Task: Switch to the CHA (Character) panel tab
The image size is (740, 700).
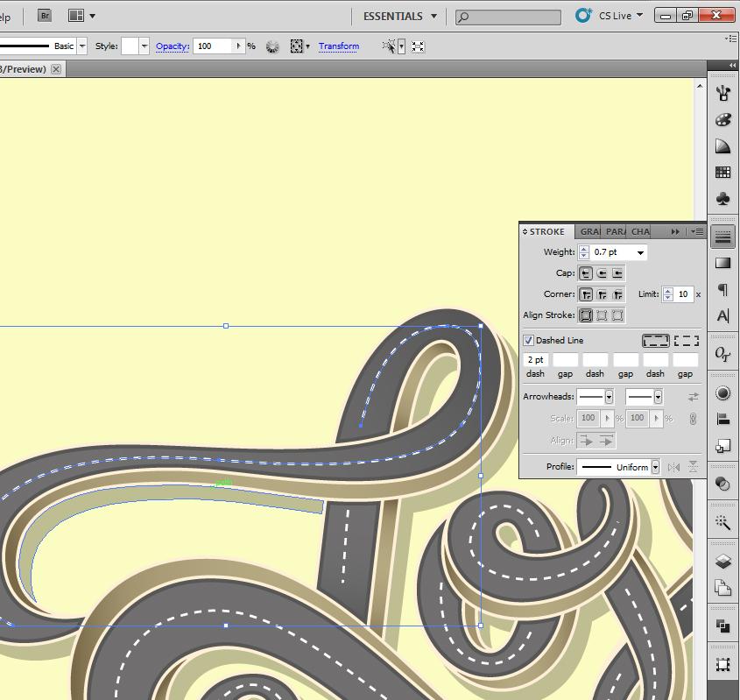Action: pyautogui.click(x=640, y=231)
